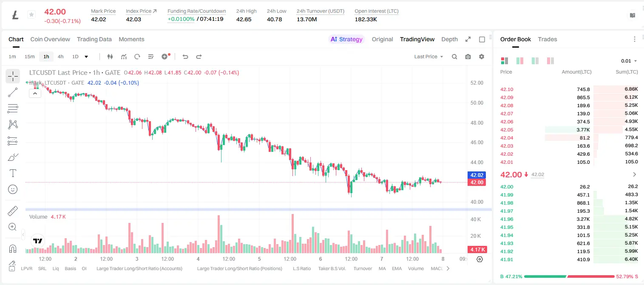The image size is (644, 285).
Task: Open the candlestick chart style icon
Action: (110, 57)
